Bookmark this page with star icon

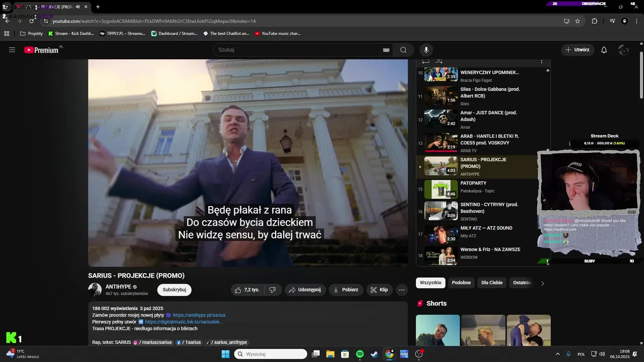[x=578, y=21]
